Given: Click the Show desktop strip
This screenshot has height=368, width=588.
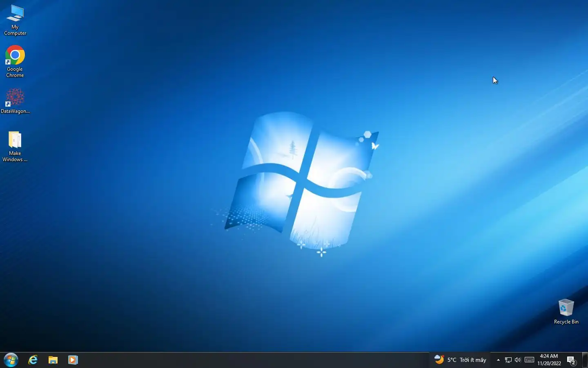Looking at the screenshot, I should [585, 360].
